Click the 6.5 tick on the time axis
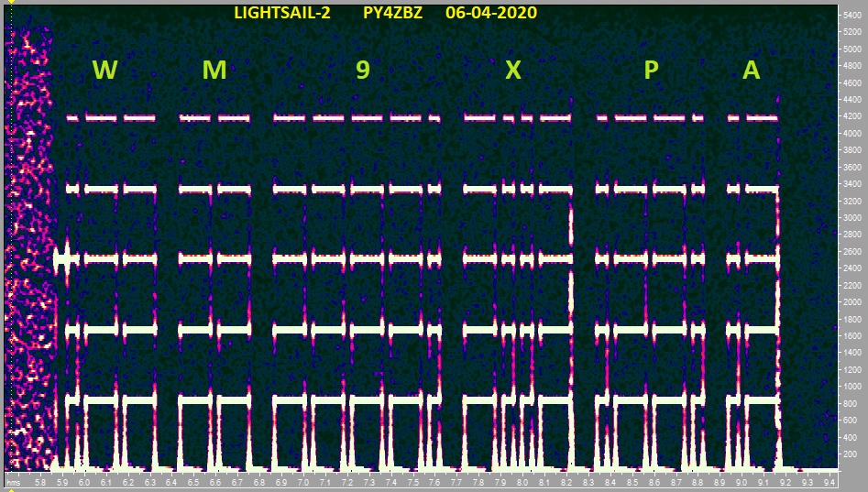The height and width of the screenshot is (492, 868). tap(193, 483)
